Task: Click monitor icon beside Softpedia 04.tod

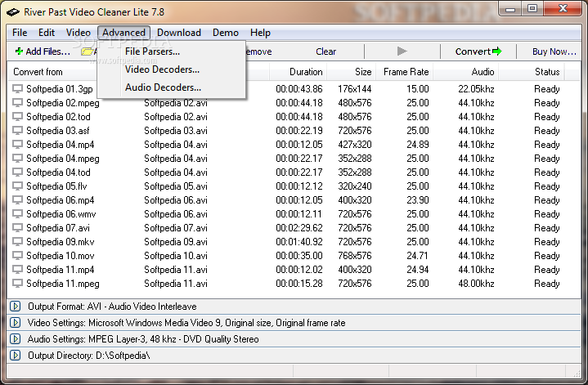Action: pos(17,172)
